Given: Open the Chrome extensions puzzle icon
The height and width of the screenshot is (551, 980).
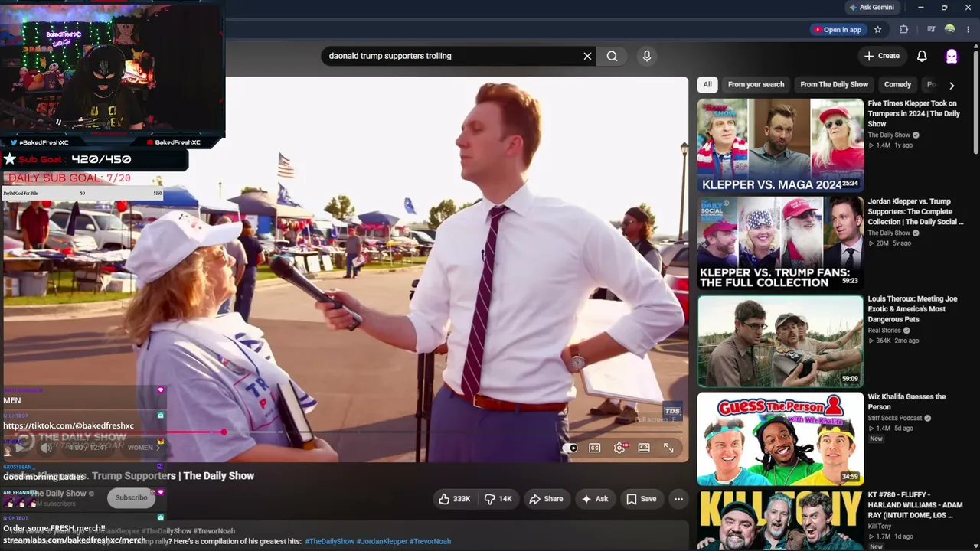Looking at the screenshot, I should [903, 30].
